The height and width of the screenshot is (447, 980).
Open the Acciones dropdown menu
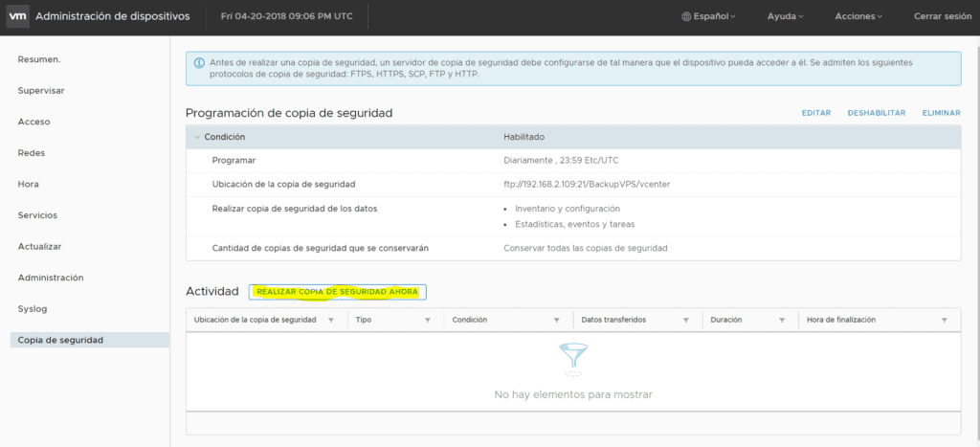click(x=858, y=17)
